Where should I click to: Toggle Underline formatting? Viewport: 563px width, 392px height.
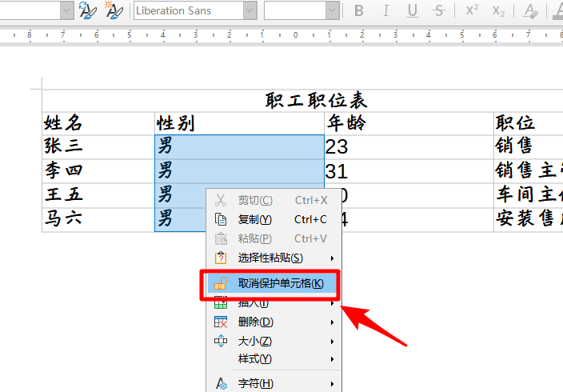(x=413, y=10)
